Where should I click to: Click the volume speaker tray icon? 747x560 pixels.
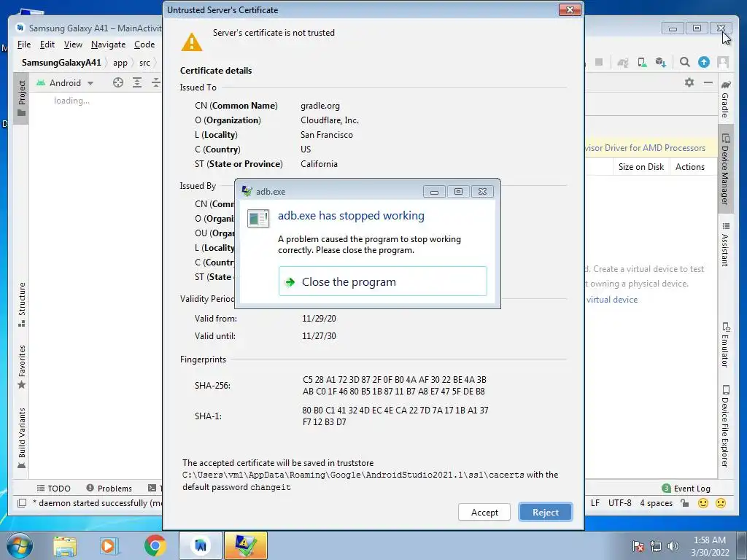click(673, 545)
